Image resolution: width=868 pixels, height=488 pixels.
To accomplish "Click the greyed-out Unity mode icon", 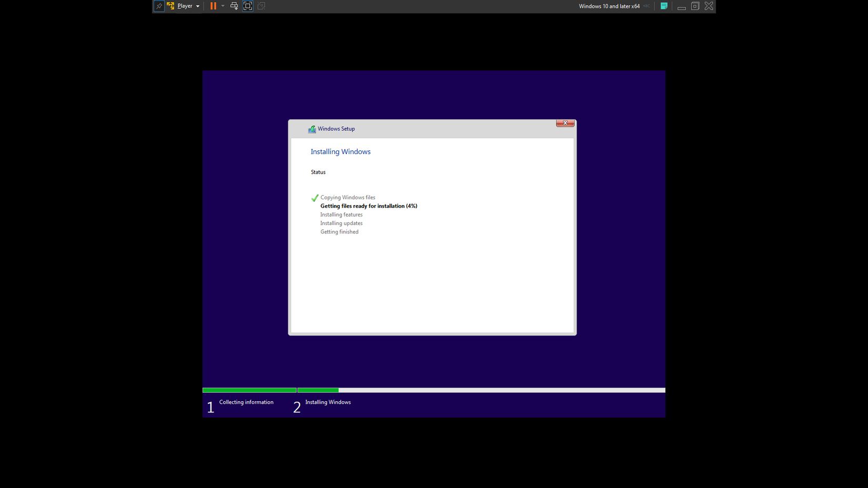I will point(261,6).
